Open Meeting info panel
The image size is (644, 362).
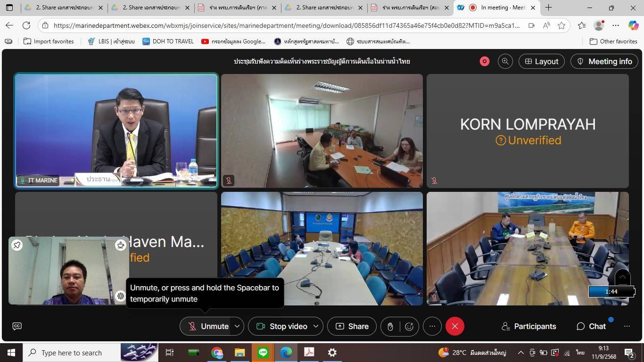click(x=604, y=61)
